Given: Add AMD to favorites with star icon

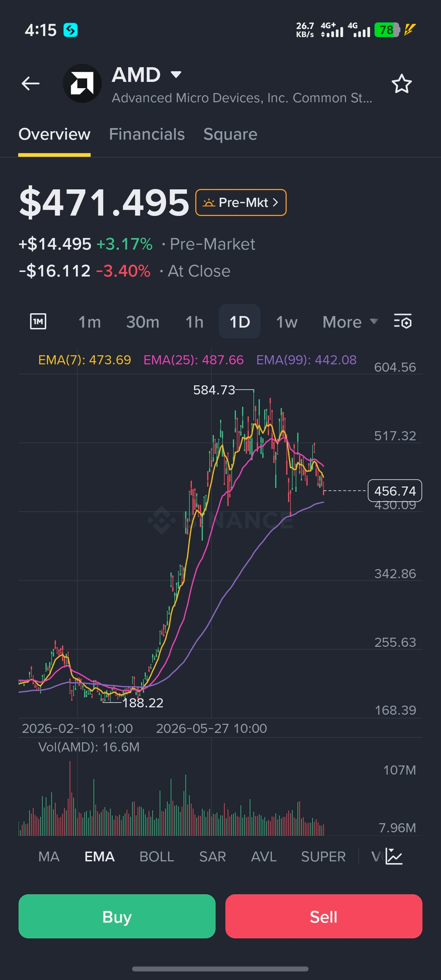Looking at the screenshot, I should 401,84.
